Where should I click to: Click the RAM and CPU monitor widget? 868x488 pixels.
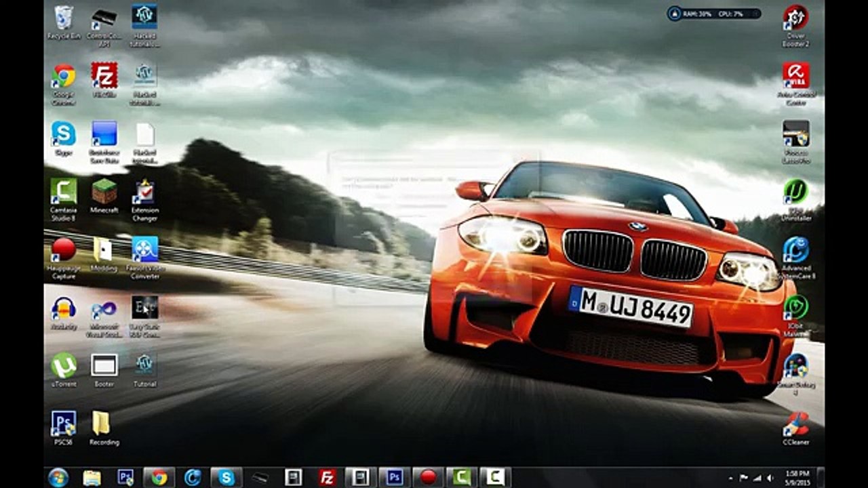click(713, 14)
